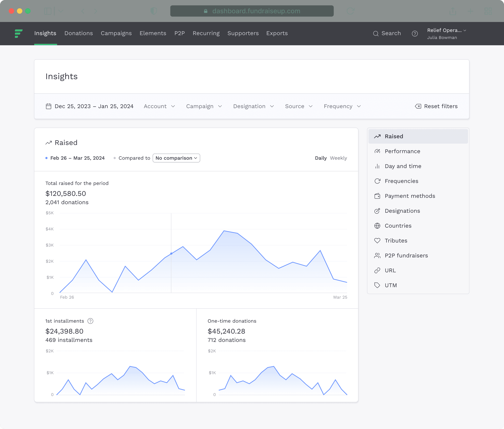Select Performance in the sidebar
This screenshot has width=504, height=429.
418,151
